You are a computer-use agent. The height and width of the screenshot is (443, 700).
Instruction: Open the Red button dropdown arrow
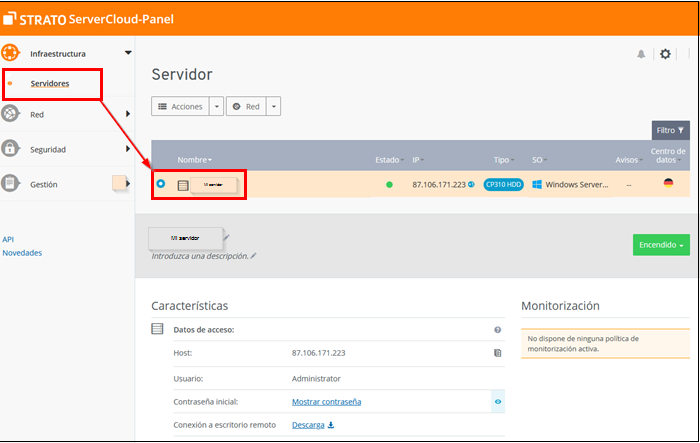point(274,106)
